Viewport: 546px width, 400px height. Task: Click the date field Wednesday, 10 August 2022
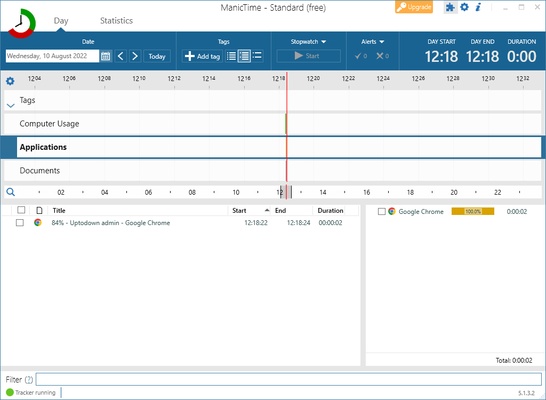point(52,56)
